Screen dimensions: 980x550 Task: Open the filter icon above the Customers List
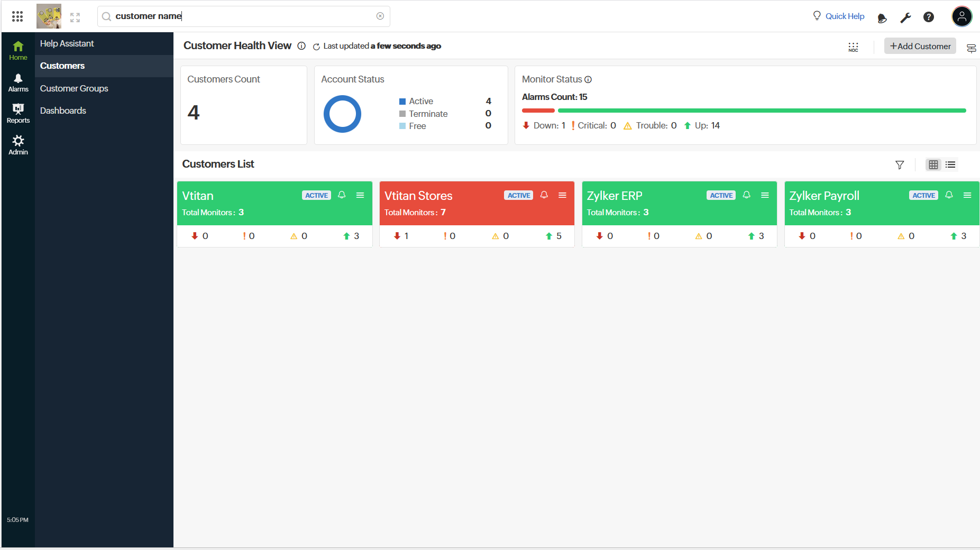tap(900, 165)
